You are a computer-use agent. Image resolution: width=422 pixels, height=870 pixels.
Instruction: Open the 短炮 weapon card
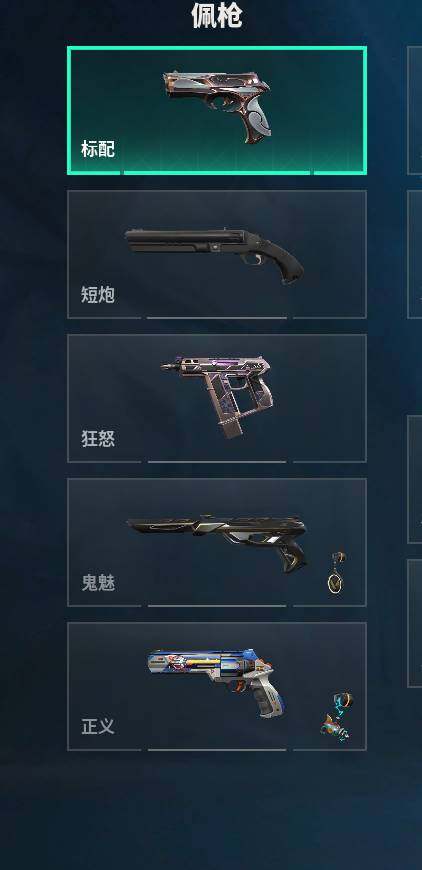(x=217, y=255)
